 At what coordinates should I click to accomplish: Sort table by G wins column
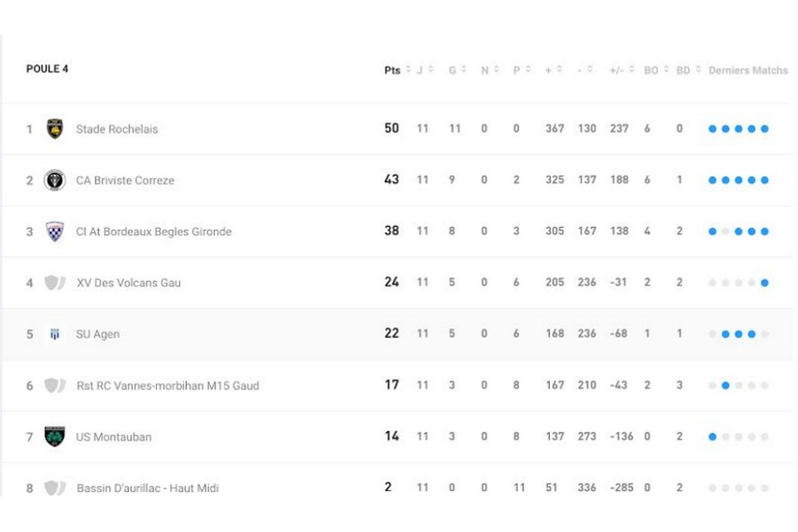[x=453, y=70]
